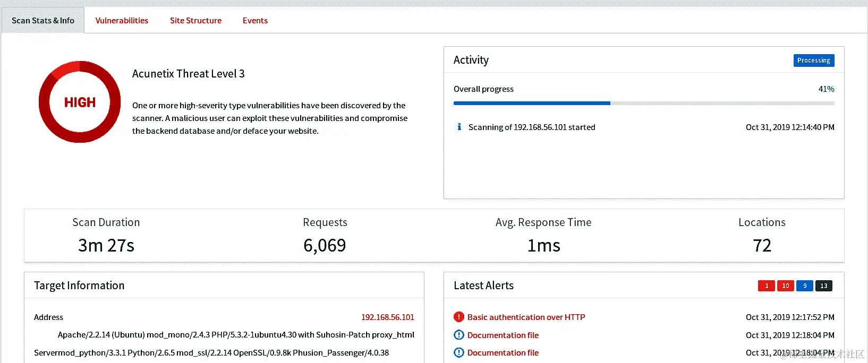Select the Scan Duration value 3m 27s

click(106, 245)
